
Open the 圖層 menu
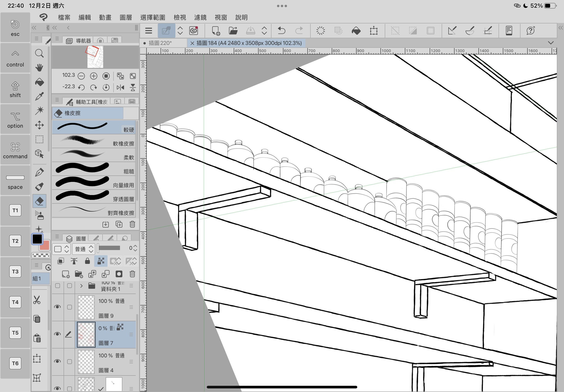[x=126, y=17]
